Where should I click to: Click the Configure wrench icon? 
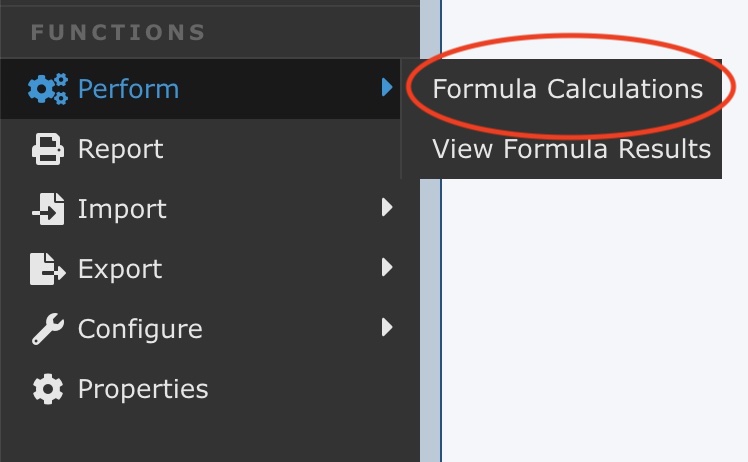[x=48, y=328]
